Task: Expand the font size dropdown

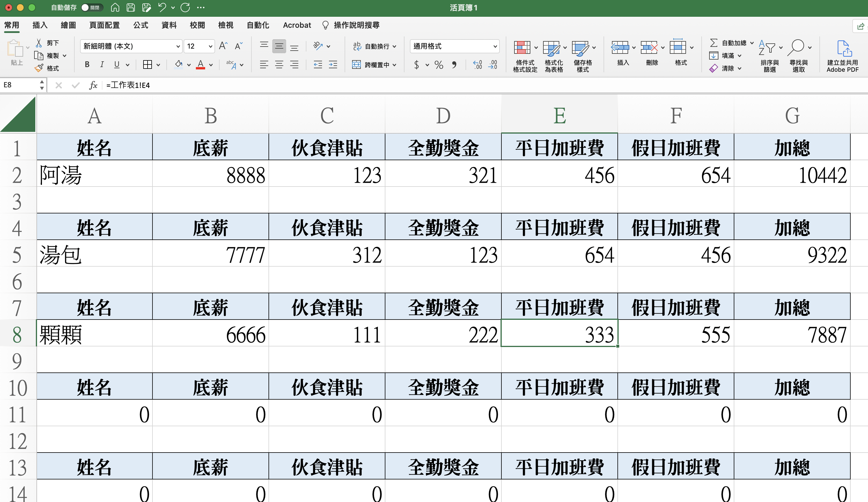Action: pyautogui.click(x=210, y=46)
